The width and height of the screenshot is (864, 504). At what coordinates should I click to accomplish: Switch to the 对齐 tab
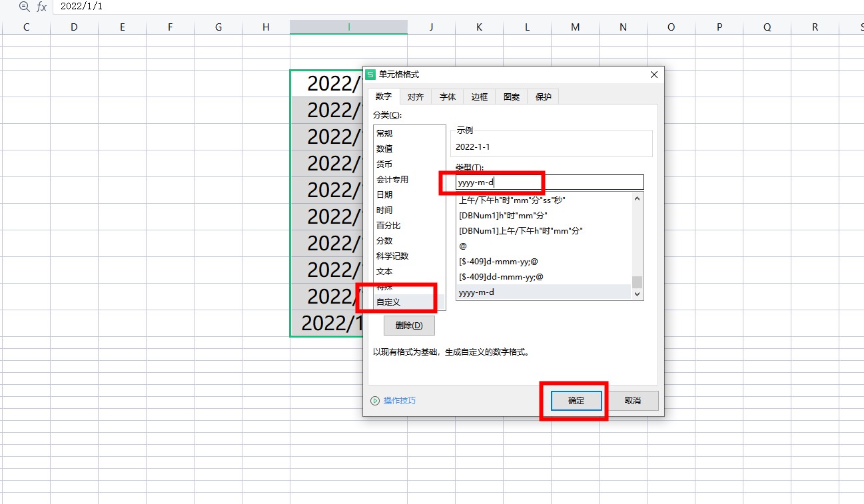416,97
